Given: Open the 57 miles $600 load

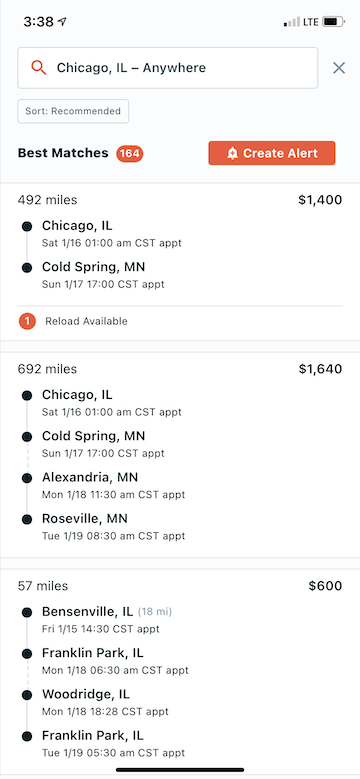Looking at the screenshot, I should point(180,672).
